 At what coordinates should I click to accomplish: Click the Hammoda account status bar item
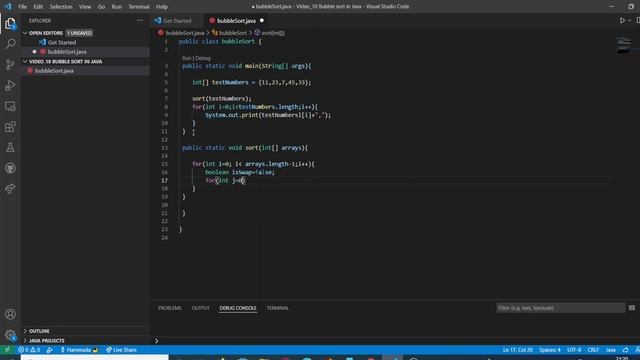[x=79, y=350]
